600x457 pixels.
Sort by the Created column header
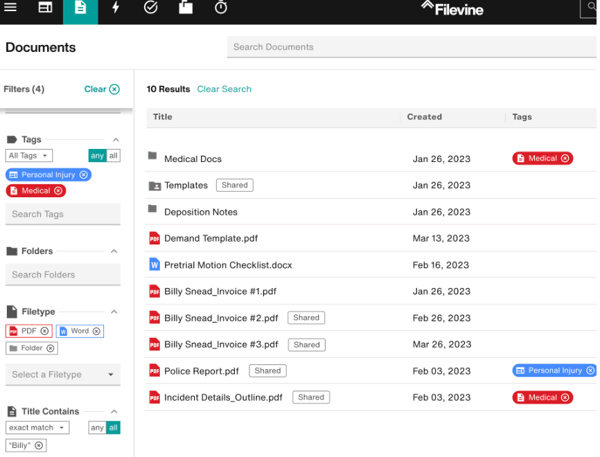click(424, 117)
